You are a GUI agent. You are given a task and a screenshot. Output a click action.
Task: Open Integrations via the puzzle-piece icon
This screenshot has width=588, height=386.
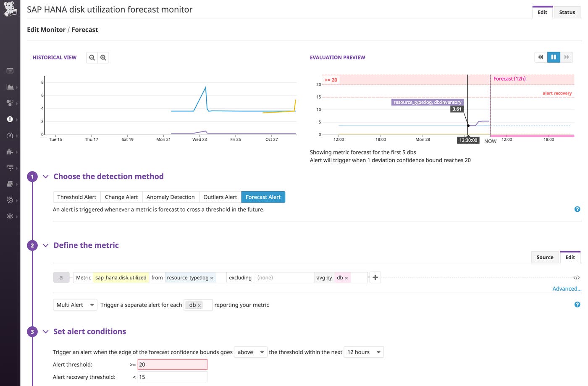click(10, 151)
